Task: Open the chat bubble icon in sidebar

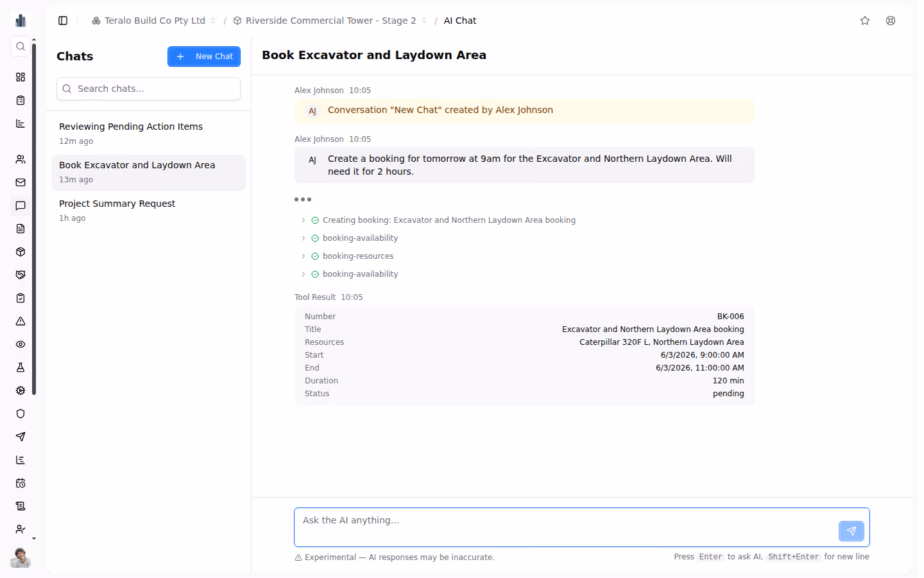Action: tap(21, 206)
